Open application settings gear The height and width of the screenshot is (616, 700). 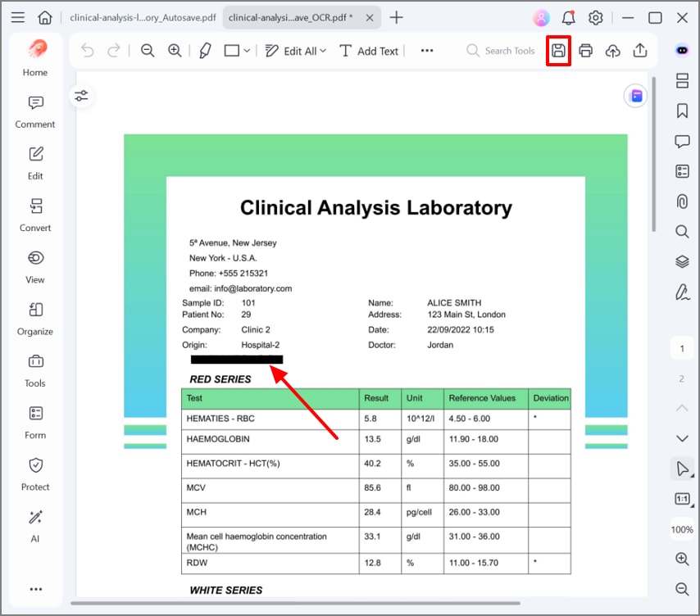point(596,18)
